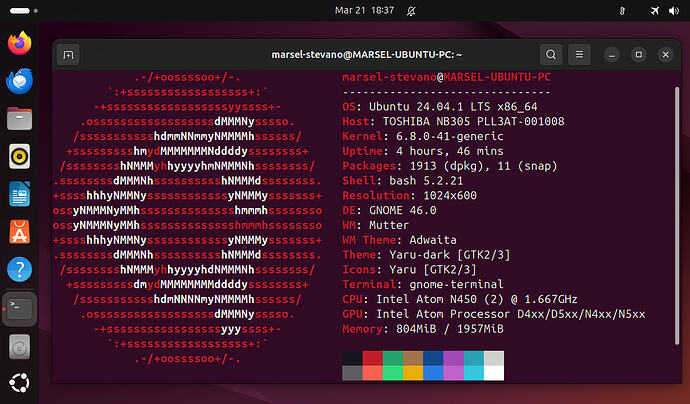690x404 pixels.
Task: Launch Firefox from the dock
Action: click(19, 43)
